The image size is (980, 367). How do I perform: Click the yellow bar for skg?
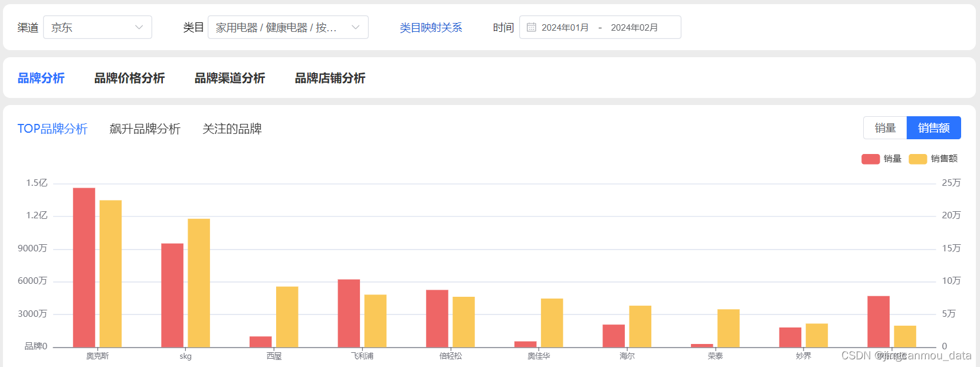coord(199,283)
